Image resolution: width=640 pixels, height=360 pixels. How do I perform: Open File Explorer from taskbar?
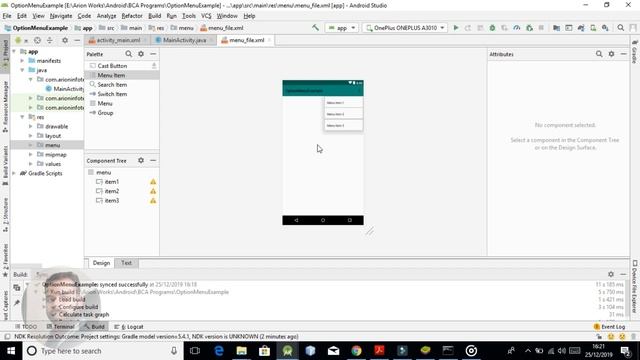coord(242,351)
